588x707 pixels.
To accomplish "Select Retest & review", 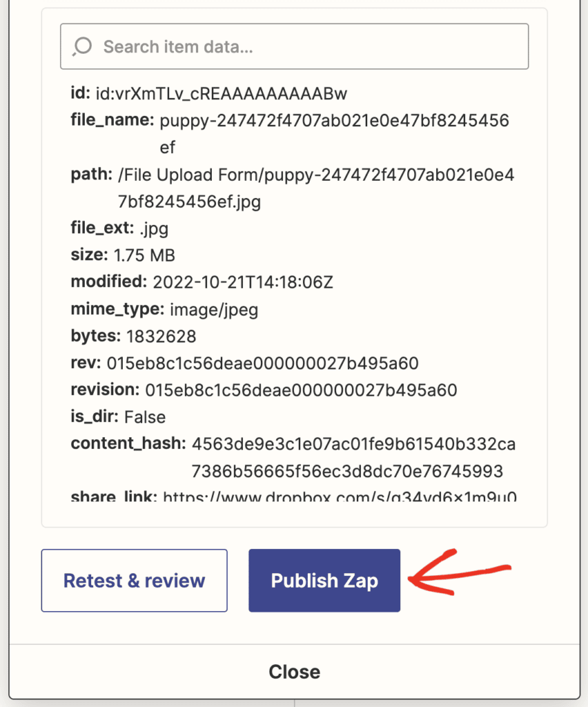I will (x=134, y=580).
